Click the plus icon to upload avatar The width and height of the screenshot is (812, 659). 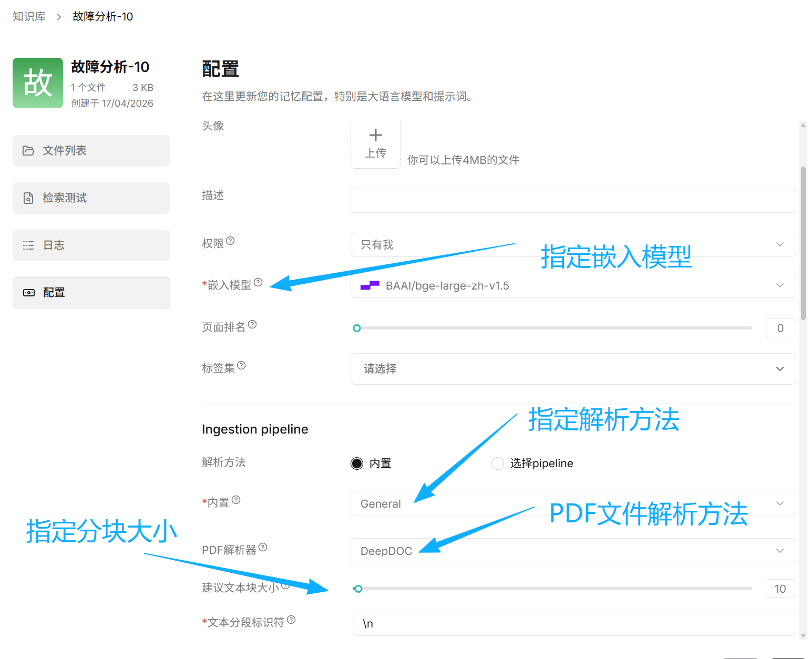pos(376,135)
